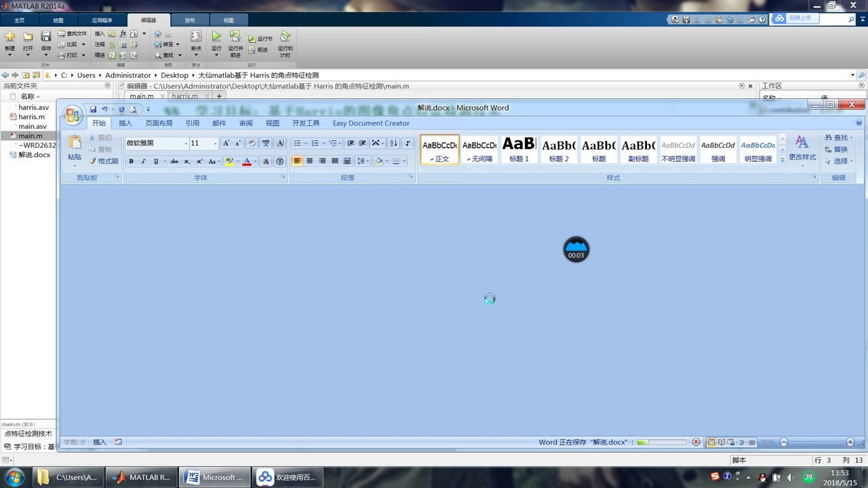Click MATLAB 查找文件 find files
Viewport: 868px width, 488px height.
(73, 33)
